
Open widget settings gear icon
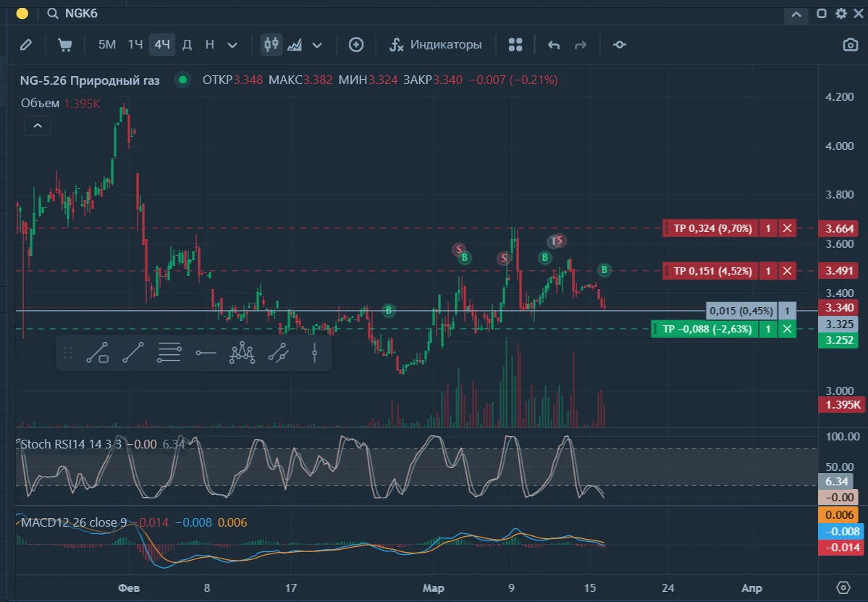841,13
